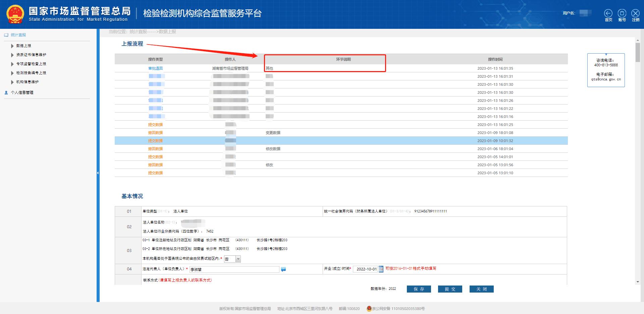This screenshot has width=644, height=314.
Task: Click the 关闭 close button at the bottom
Action: point(481,289)
